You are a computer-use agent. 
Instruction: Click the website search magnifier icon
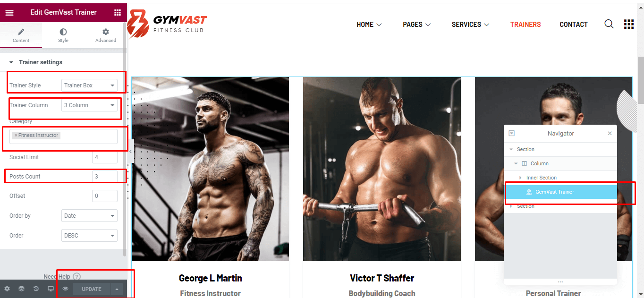(609, 24)
